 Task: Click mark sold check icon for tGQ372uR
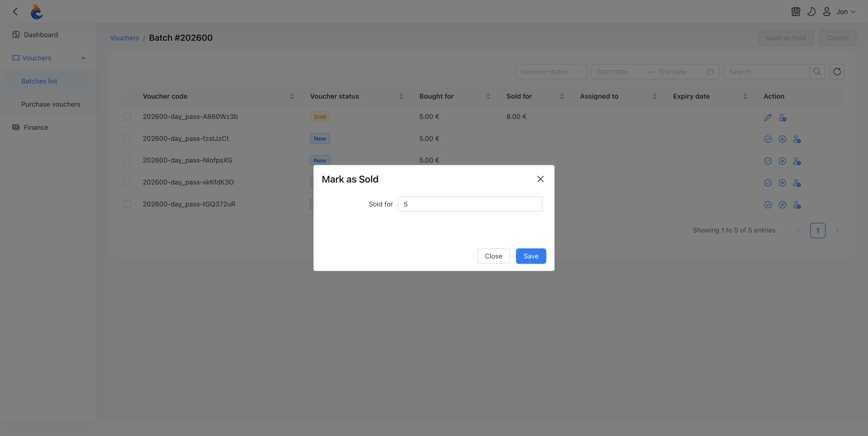tap(768, 204)
